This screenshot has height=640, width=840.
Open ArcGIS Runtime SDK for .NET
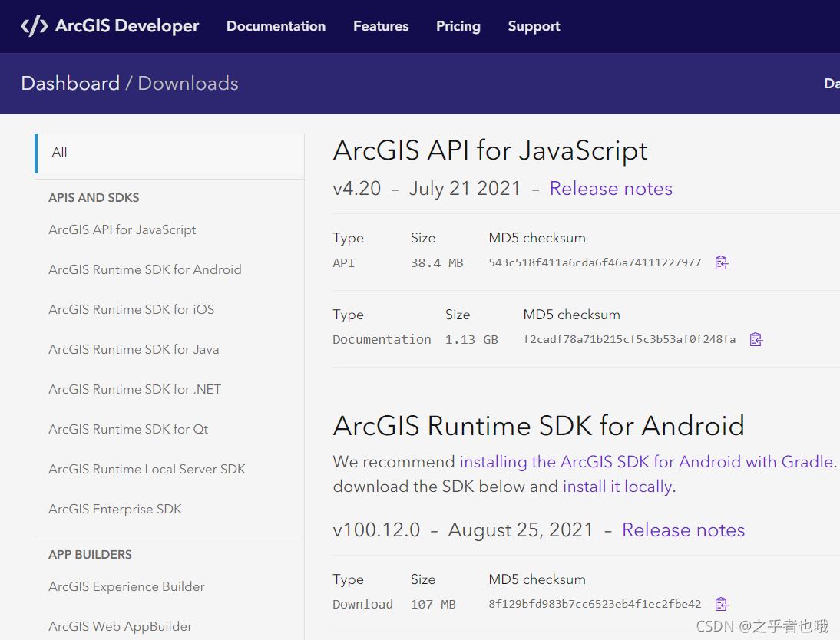(134, 389)
